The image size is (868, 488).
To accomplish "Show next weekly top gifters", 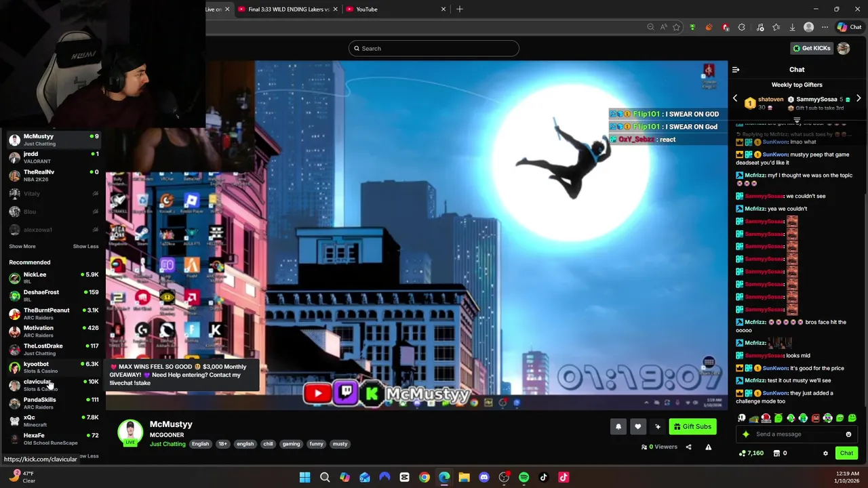I will point(859,99).
